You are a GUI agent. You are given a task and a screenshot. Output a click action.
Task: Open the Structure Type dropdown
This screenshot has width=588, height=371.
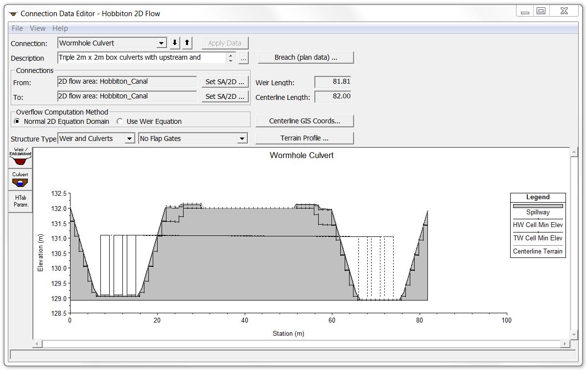click(129, 139)
